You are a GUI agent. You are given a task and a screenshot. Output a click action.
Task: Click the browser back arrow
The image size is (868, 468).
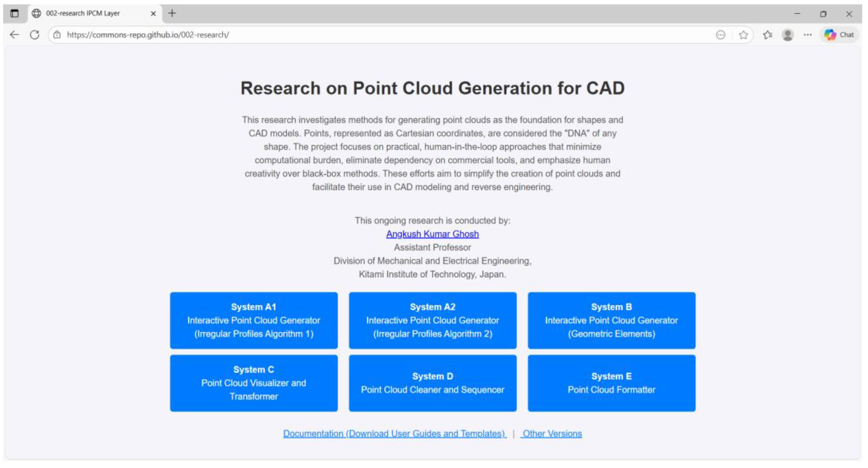(14, 35)
